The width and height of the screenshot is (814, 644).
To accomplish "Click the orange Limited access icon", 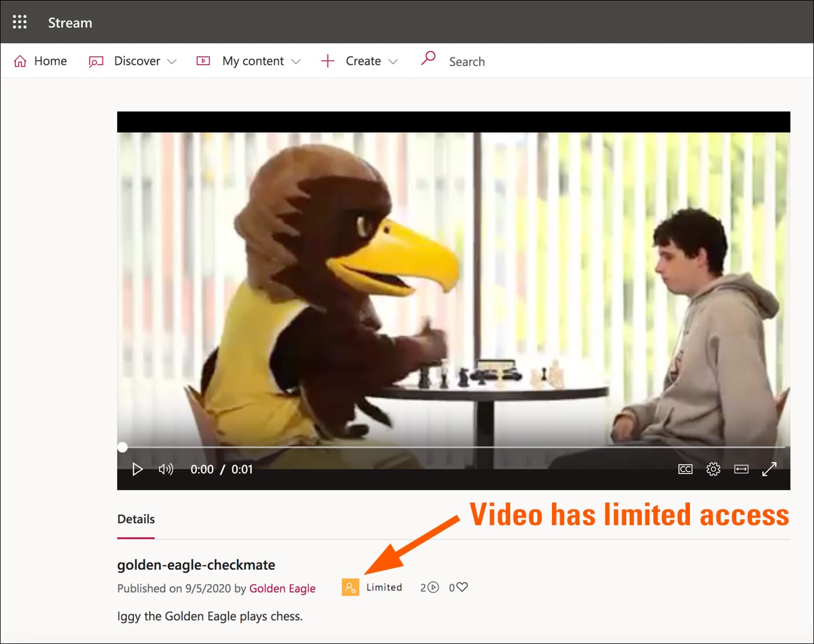I will point(350,587).
